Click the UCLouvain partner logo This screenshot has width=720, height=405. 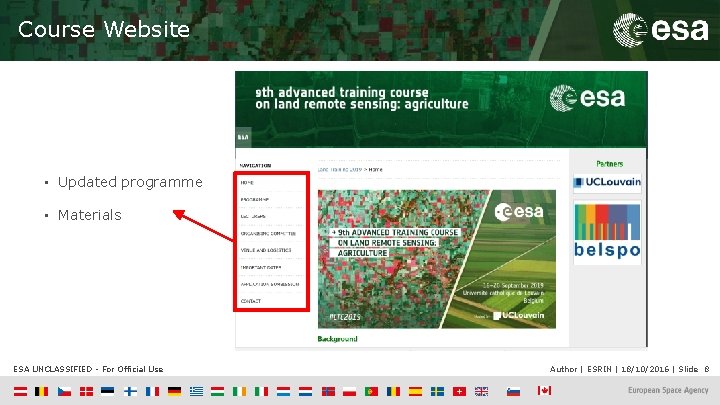tap(607, 182)
